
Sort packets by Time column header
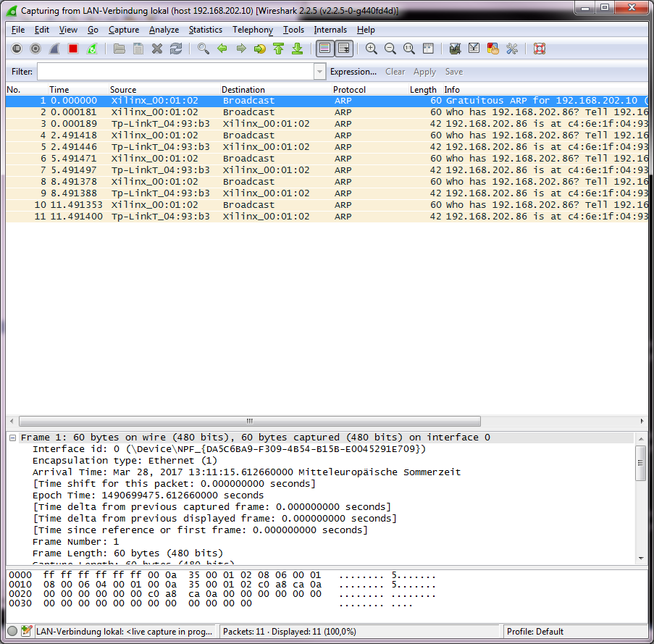[78, 90]
